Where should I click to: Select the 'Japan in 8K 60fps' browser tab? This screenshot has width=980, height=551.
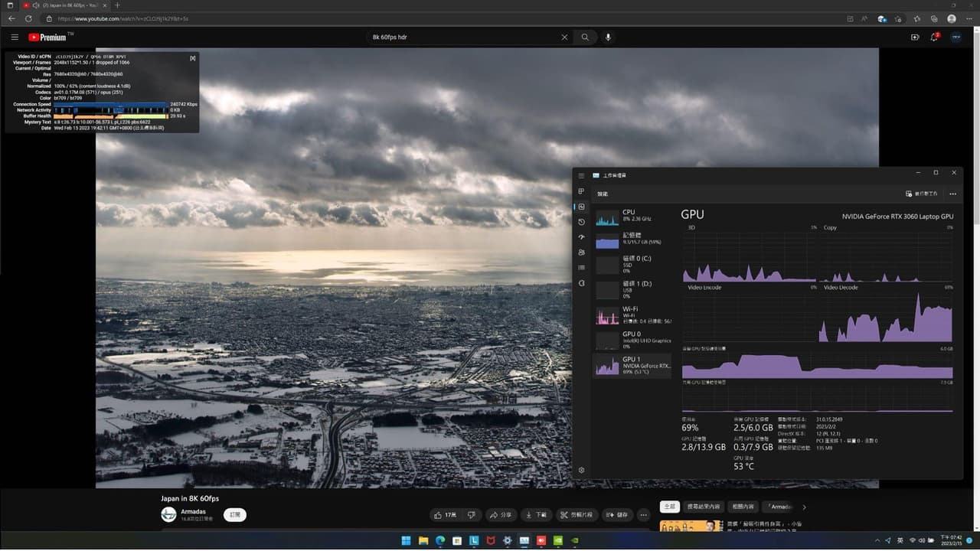click(x=64, y=5)
